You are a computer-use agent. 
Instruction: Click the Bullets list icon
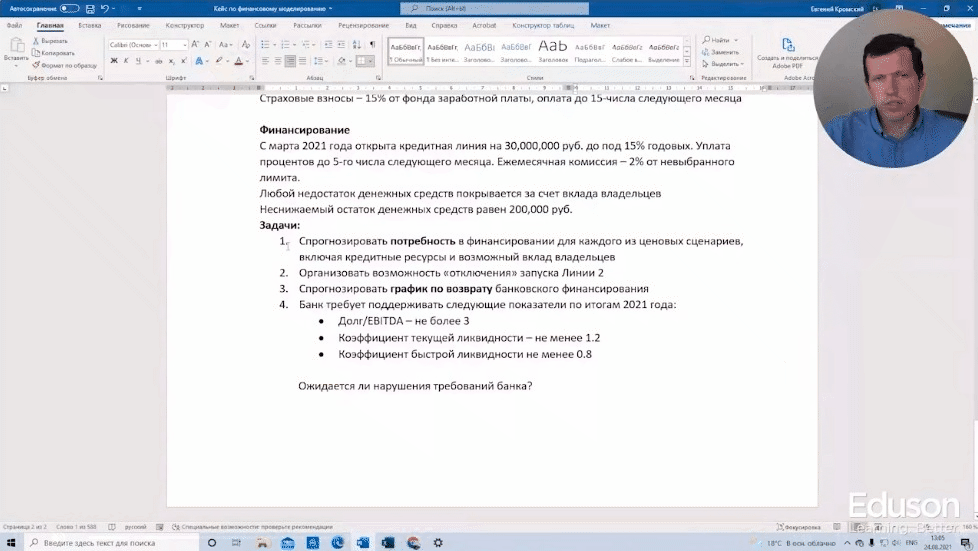tap(265, 45)
